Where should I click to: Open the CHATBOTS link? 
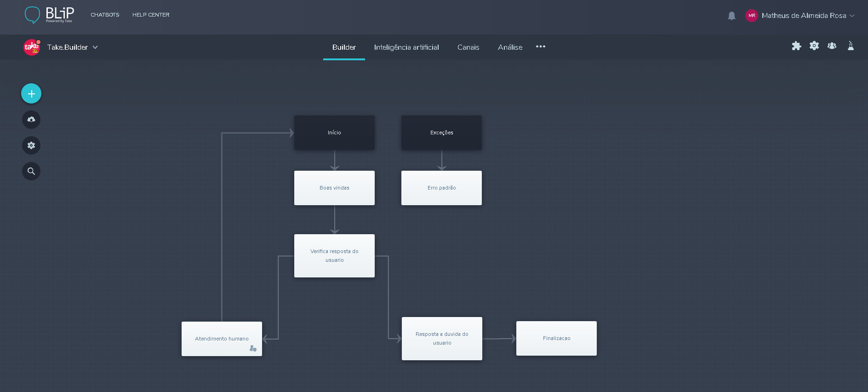[x=105, y=15]
